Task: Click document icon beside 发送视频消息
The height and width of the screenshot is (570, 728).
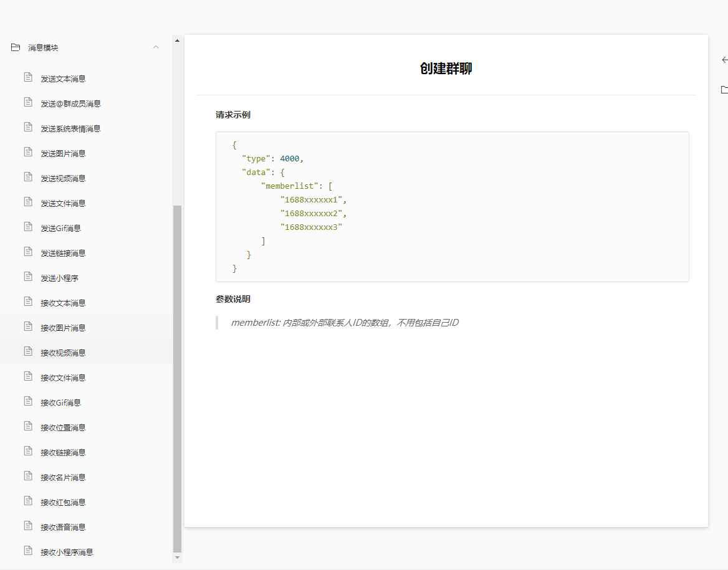Action: point(28,177)
